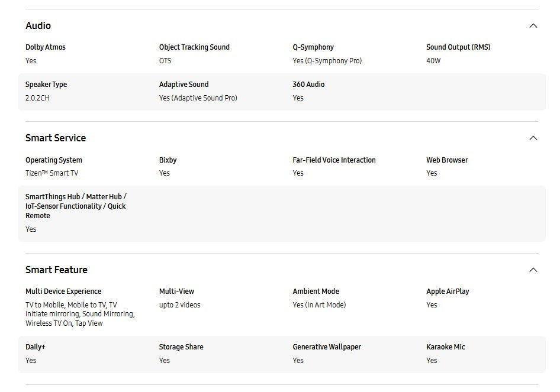Click the Smart Feature section heading
560x392 pixels.
(x=56, y=270)
